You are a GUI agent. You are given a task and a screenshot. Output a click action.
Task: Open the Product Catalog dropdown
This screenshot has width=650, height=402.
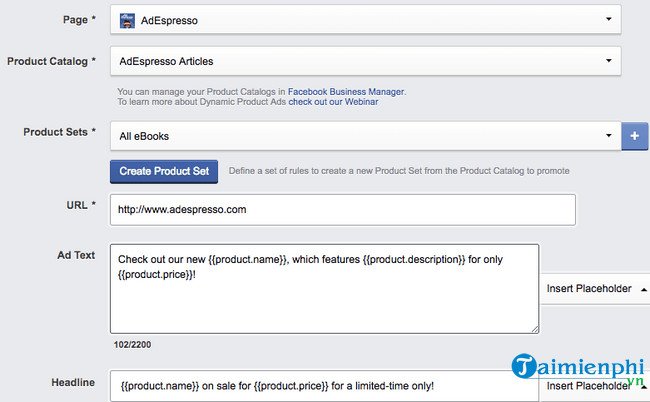pyautogui.click(x=365, y=61)
